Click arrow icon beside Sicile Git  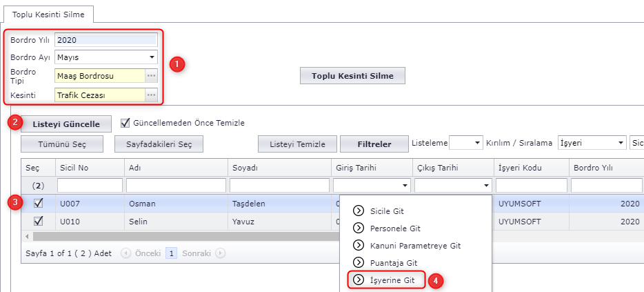pyautogui.click(x=358, y=211)
